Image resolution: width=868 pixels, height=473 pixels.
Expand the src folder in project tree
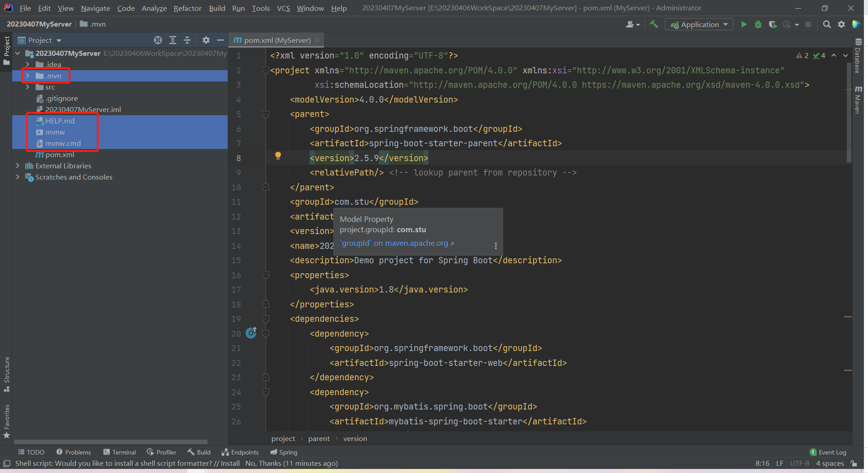pyautogui.click(x=28, y=87)
